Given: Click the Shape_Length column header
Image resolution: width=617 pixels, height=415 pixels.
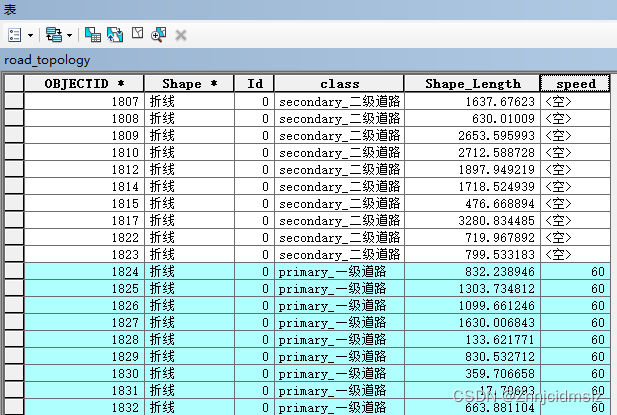Looking at the screenshot, I should 472,83.
